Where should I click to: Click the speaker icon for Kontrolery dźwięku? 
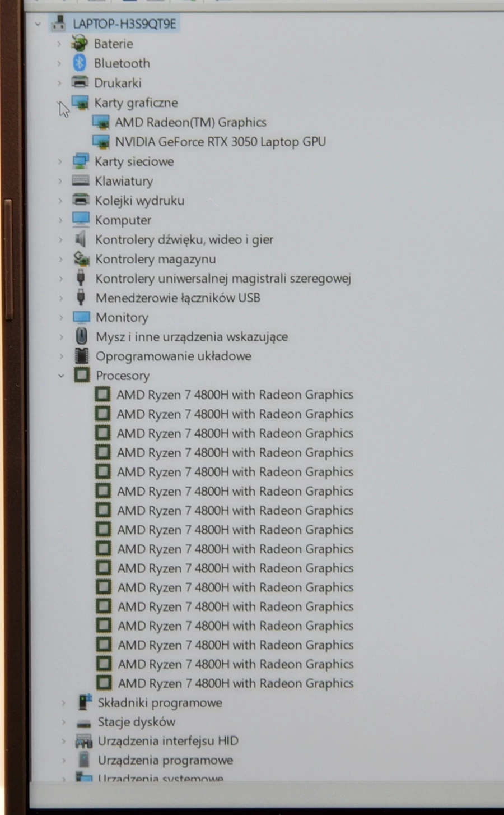[81, 239]
